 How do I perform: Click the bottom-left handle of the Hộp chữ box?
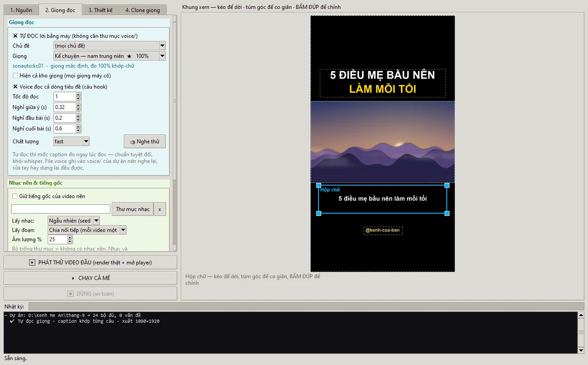[318, 214]
